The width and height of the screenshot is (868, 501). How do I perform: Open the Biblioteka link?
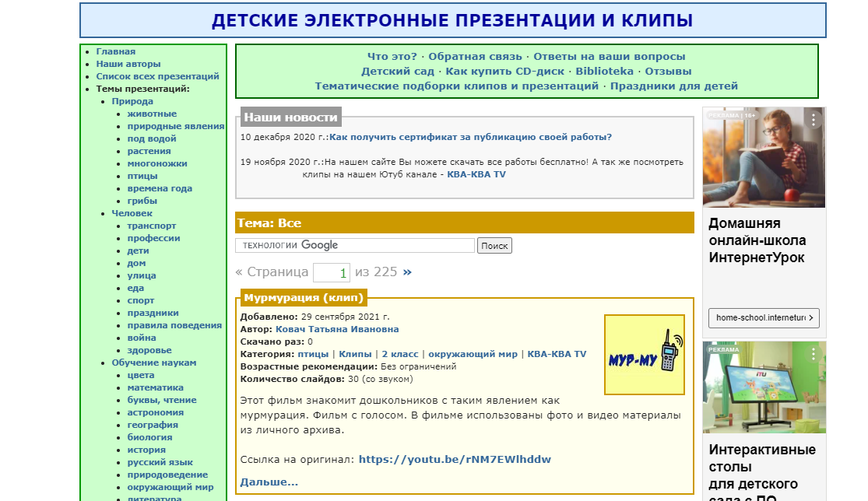point(605,72)
